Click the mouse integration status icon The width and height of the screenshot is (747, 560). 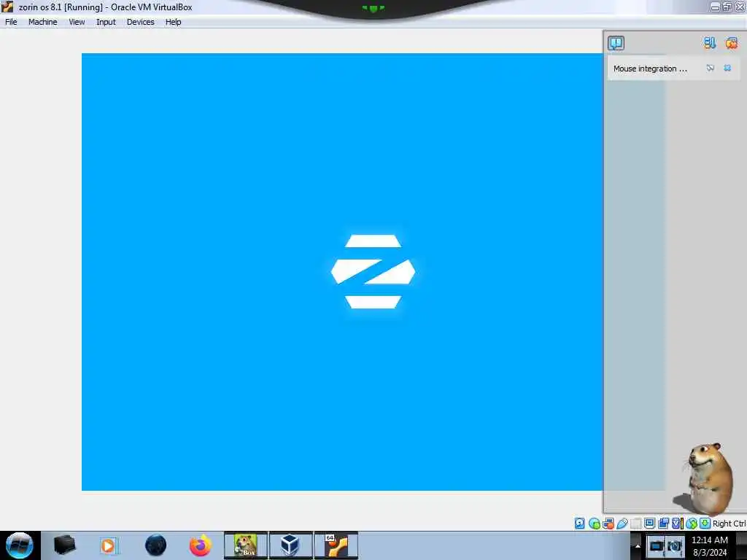pos(692,524)
